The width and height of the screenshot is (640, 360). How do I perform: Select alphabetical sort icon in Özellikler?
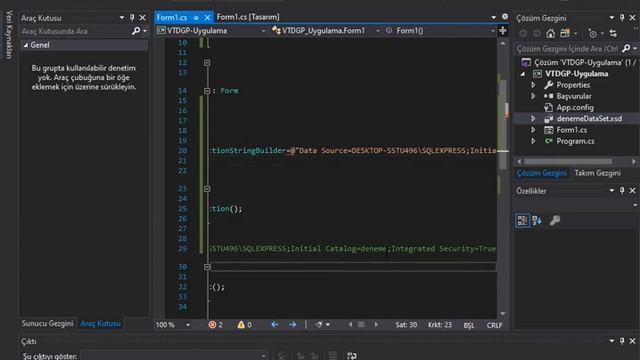pos(537,220)
